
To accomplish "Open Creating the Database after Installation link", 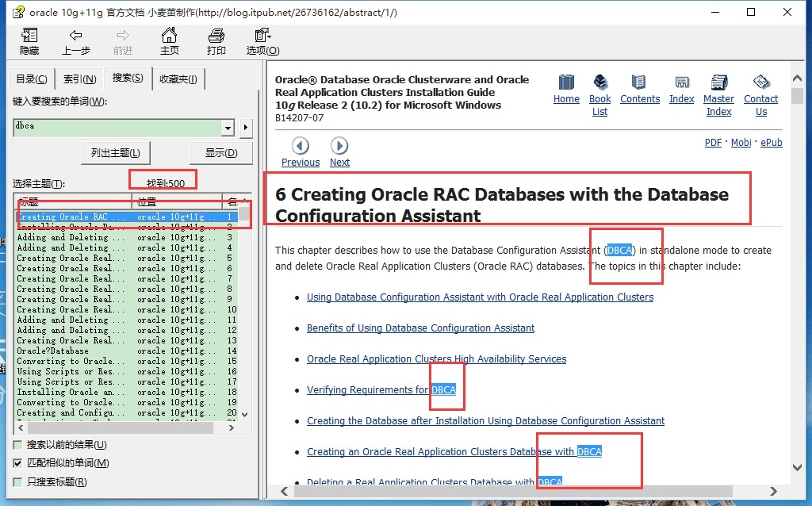I will coord(486,420).
